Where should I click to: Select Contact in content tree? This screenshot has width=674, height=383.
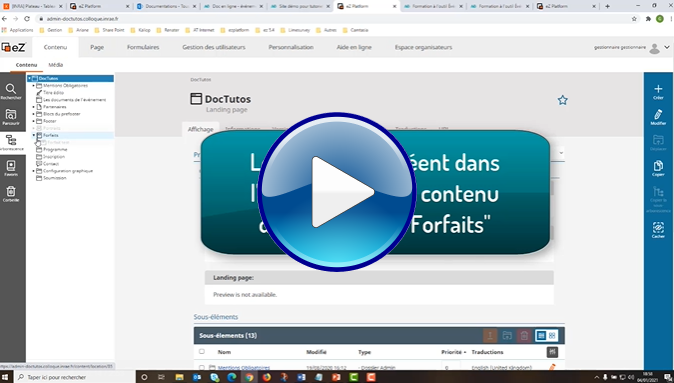coord(51,164)
